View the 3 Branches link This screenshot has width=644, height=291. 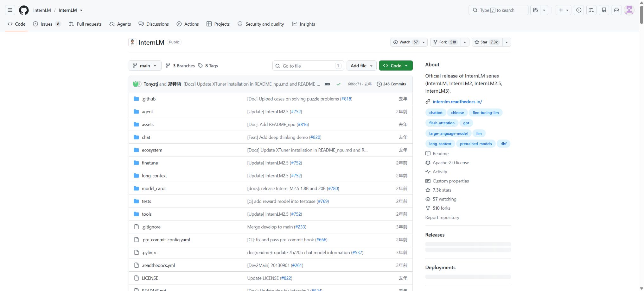click(180, 66)
